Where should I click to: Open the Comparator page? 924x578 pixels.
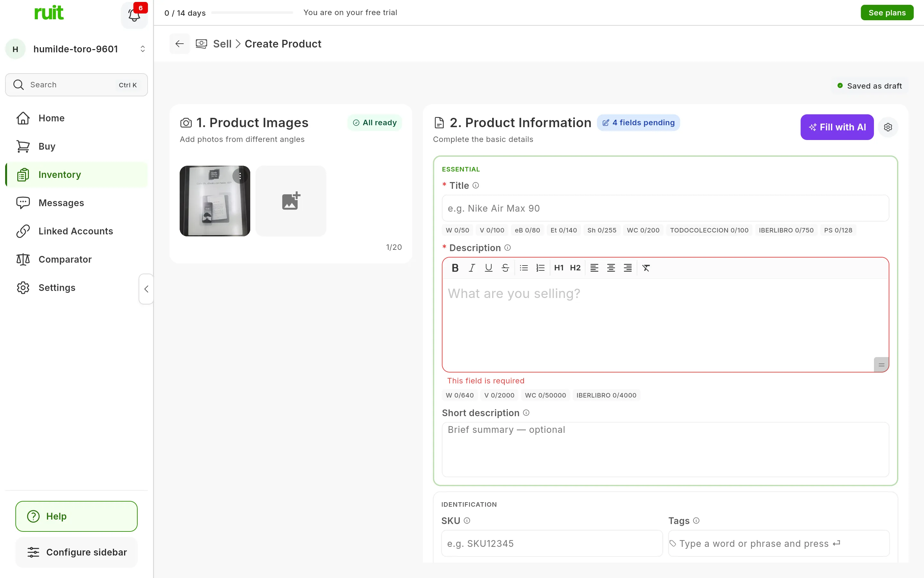(76, 259)
